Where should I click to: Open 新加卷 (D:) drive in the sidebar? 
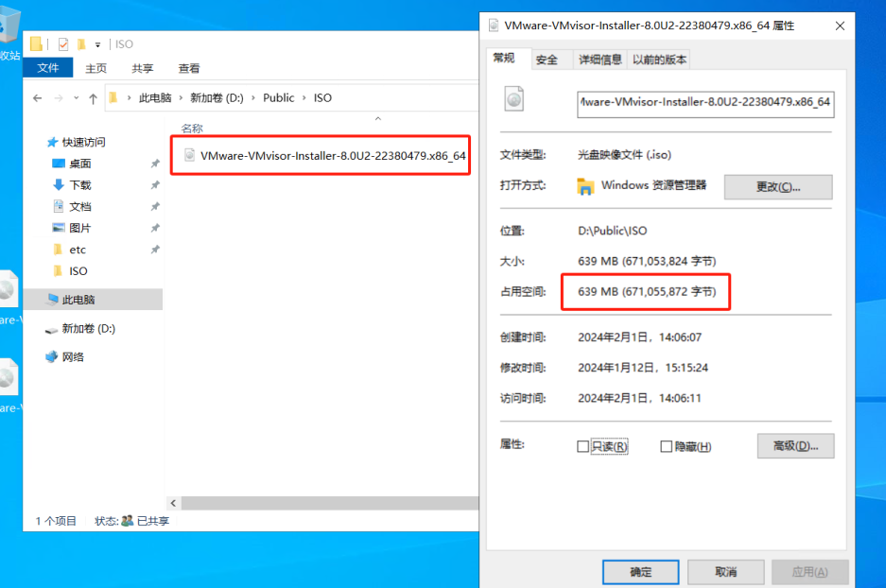(88, 329)
